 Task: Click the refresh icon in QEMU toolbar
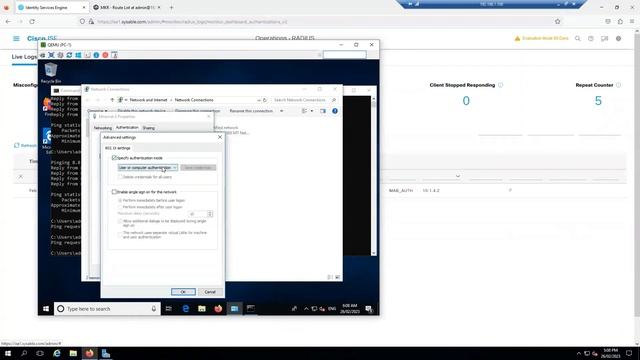click(x=69, y=55)
